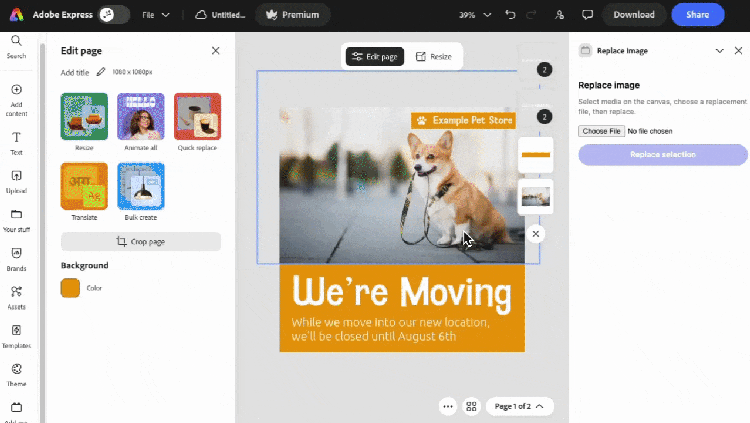Click the Crop page button
750x423 pixels.
pos(140,241)
